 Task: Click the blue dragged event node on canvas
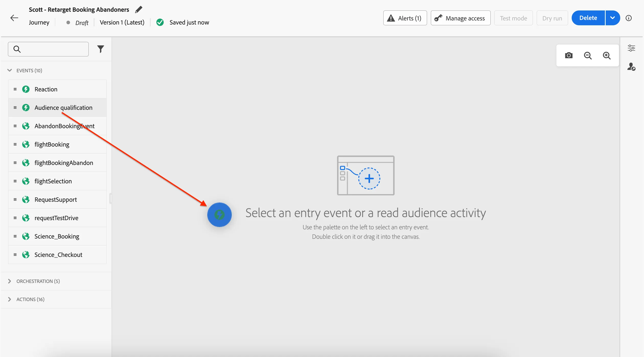(x=219, y=215)
